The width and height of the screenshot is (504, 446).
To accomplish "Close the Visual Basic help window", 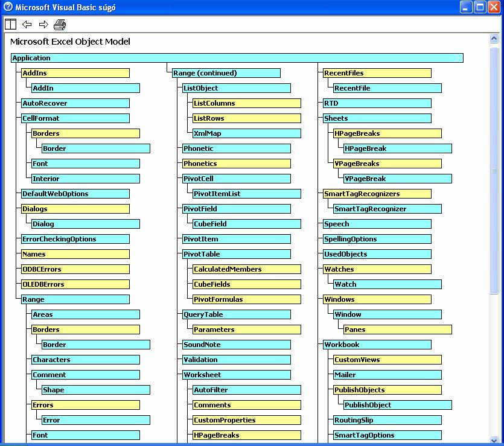I will 494,7.
